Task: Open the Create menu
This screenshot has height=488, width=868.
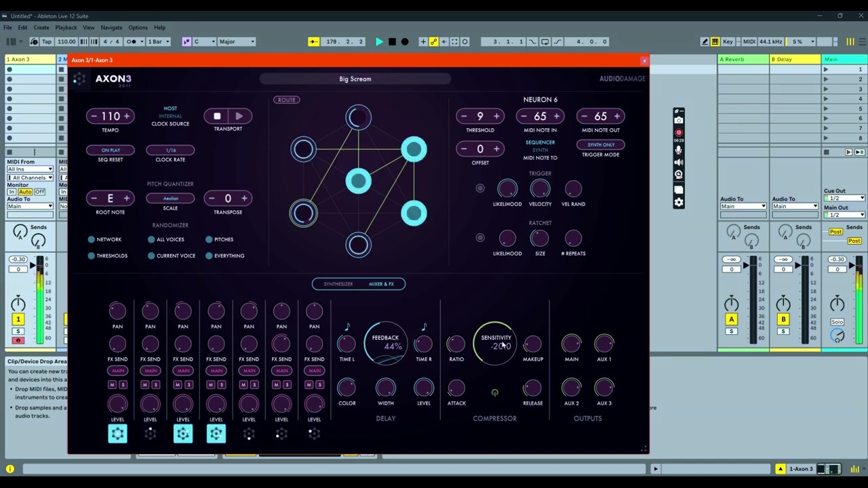Action: pyautogui.click(x=41, y=28)
